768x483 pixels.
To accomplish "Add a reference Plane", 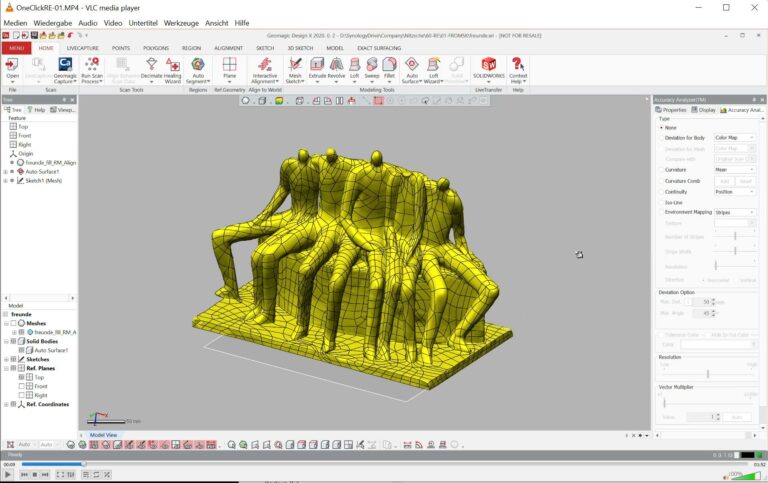I will point(229,69).
